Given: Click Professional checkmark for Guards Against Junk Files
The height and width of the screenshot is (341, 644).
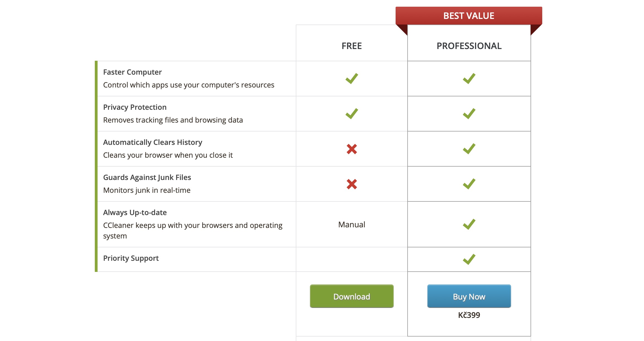Looking at the screenshot, I should coord(469,184).
